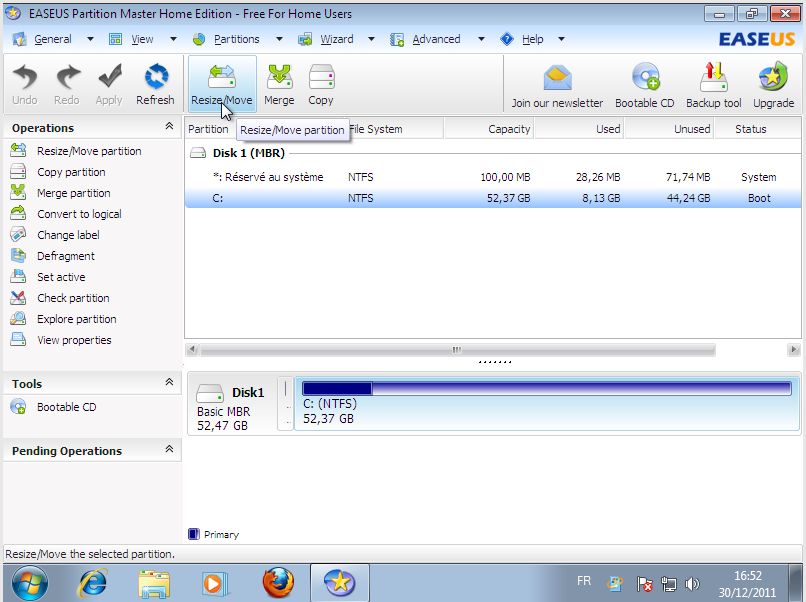
Task: Select the Réservé au système partition row
Action: pos(493,177)
